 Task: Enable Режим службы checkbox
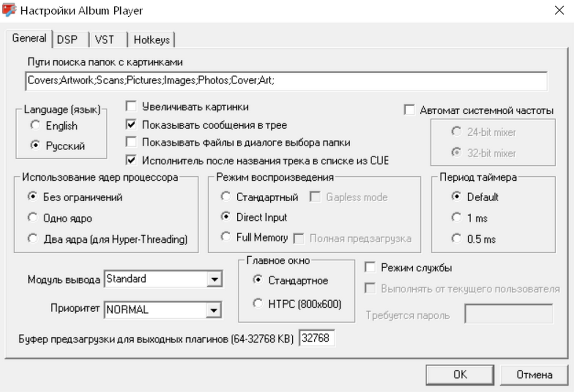[409, 268]
